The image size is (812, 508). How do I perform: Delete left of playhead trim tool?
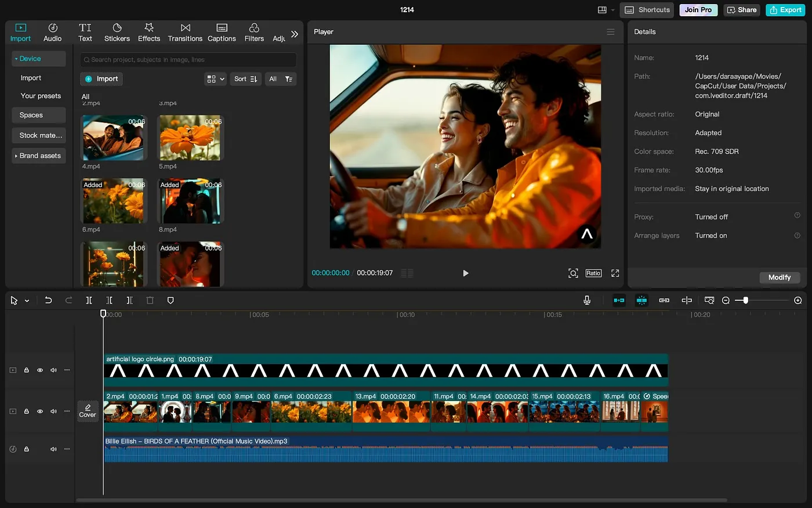click(109, 300)
